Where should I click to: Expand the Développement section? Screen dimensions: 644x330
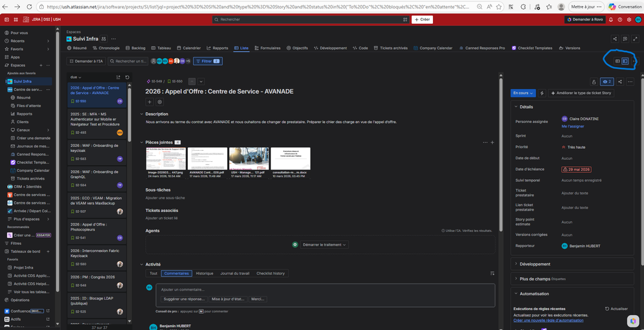click(516, 264)
